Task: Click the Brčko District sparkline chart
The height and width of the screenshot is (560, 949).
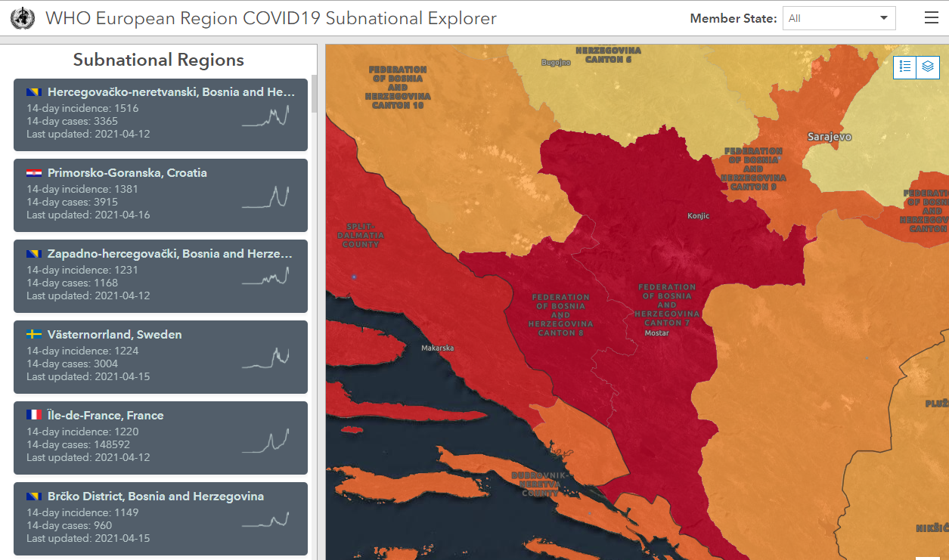Action: 265,521
